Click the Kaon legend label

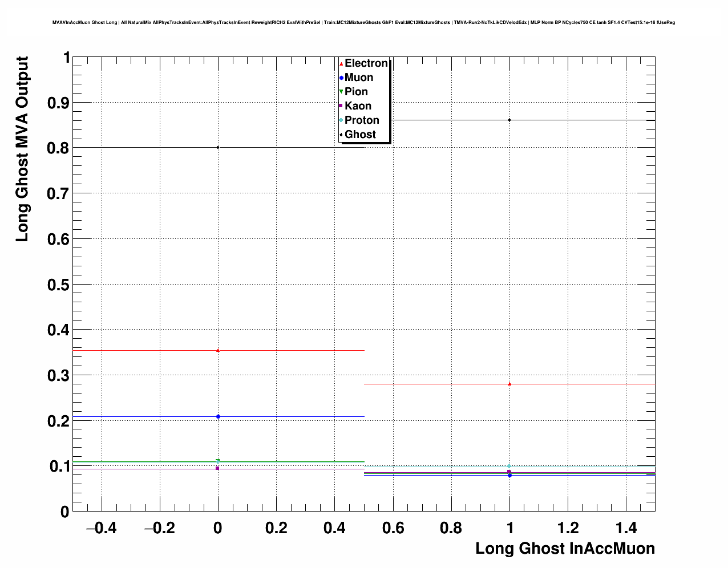358,106
